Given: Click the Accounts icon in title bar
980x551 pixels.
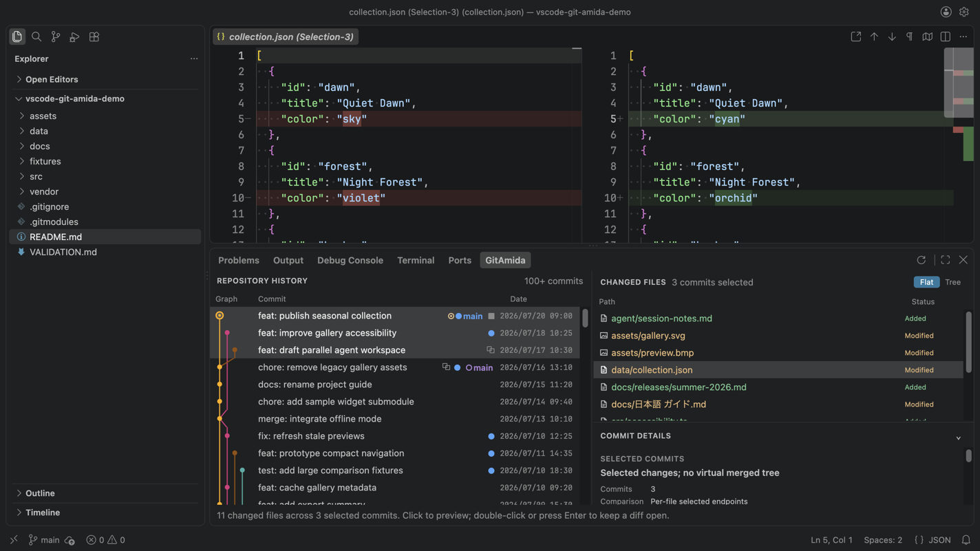Looking at the screenshot, I should [x=946, y=12].
